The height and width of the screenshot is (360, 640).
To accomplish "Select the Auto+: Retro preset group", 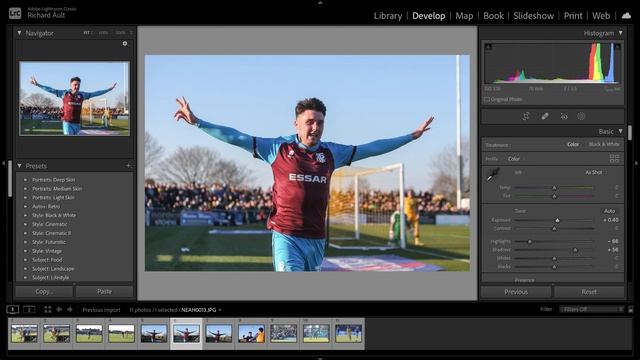I will [x=46, y=207].
